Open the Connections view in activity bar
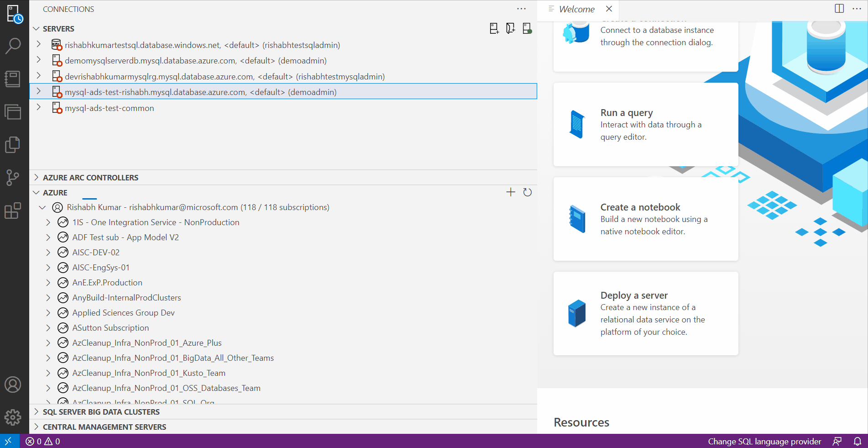The width and height of the screenshot is (868, 448). pyautogui.click(x=14, y=14)
